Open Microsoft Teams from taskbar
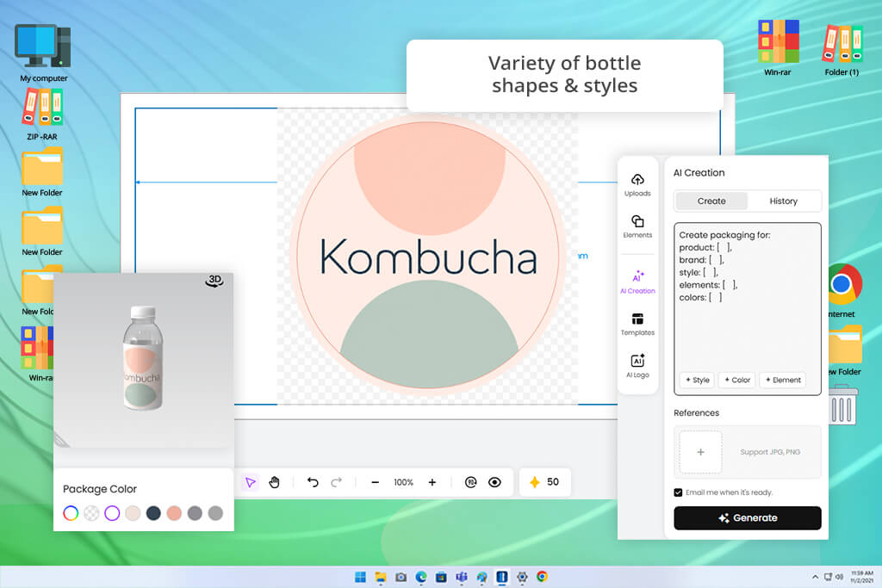The image size is (882, 588). [462, 577]
